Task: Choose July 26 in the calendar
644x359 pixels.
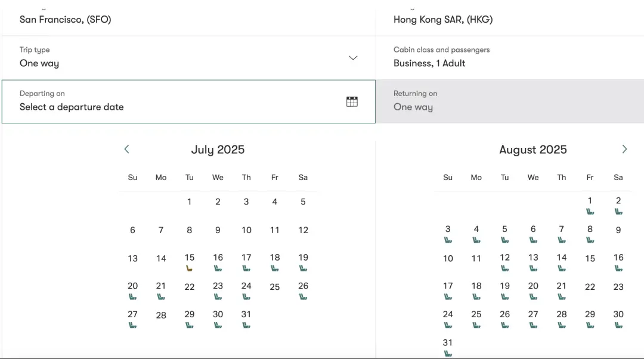Action: pos(303,286)
